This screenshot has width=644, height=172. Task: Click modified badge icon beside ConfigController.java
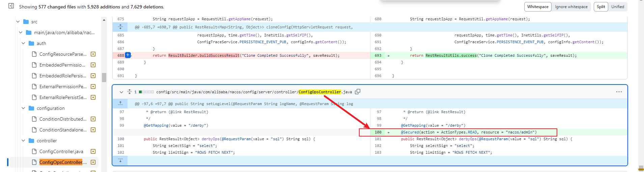[x=93, y=151]
